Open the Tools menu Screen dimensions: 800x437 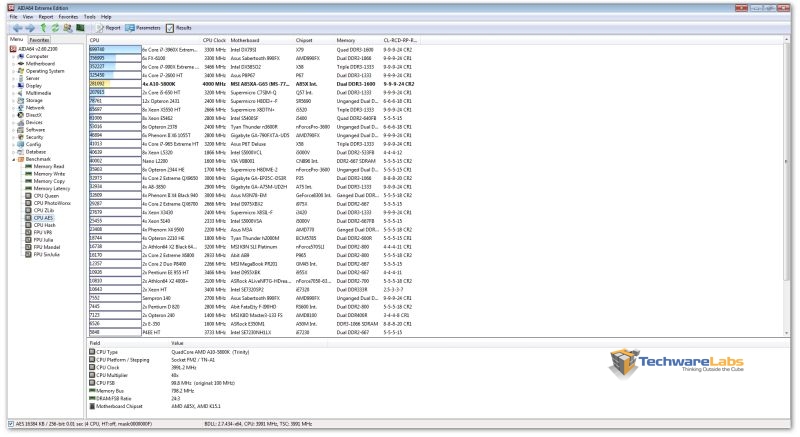[x=89, y=17]
